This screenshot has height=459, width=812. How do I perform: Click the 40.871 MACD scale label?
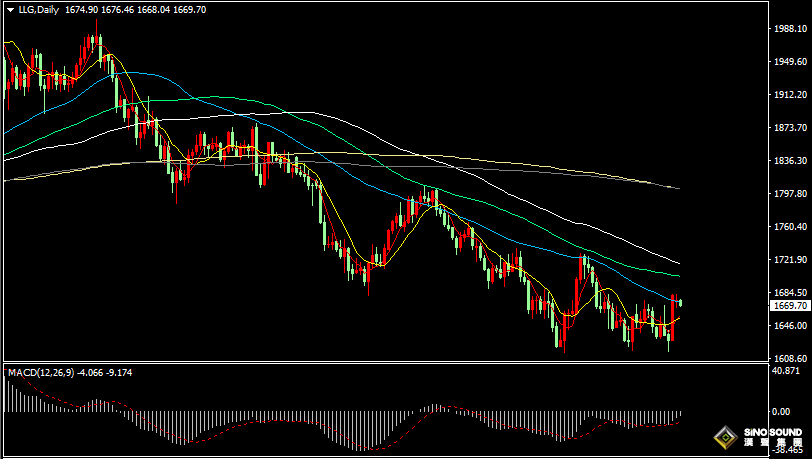click(785, 371)
